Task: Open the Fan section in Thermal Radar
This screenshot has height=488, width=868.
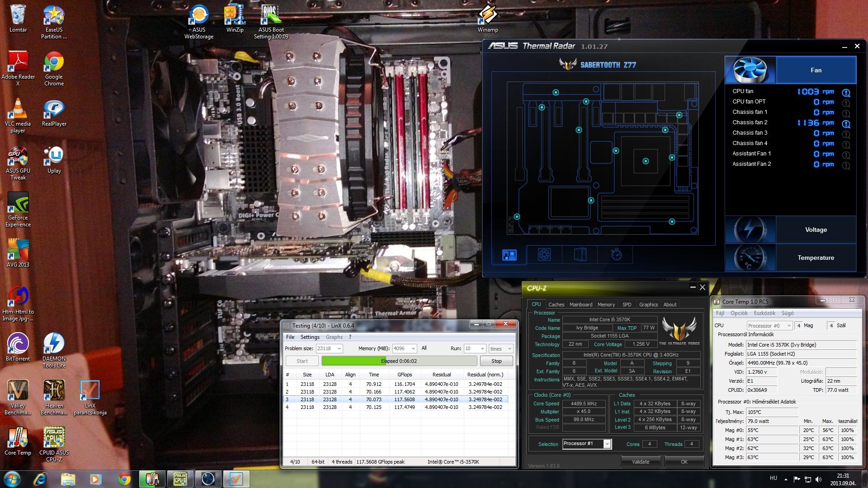Action: [791, 70]
